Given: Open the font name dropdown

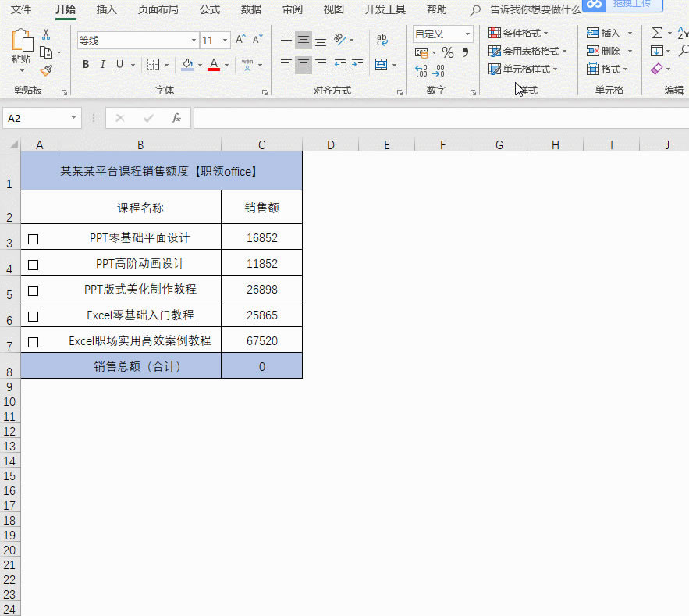Looking at the screenshot, I should tap(194, 41).
